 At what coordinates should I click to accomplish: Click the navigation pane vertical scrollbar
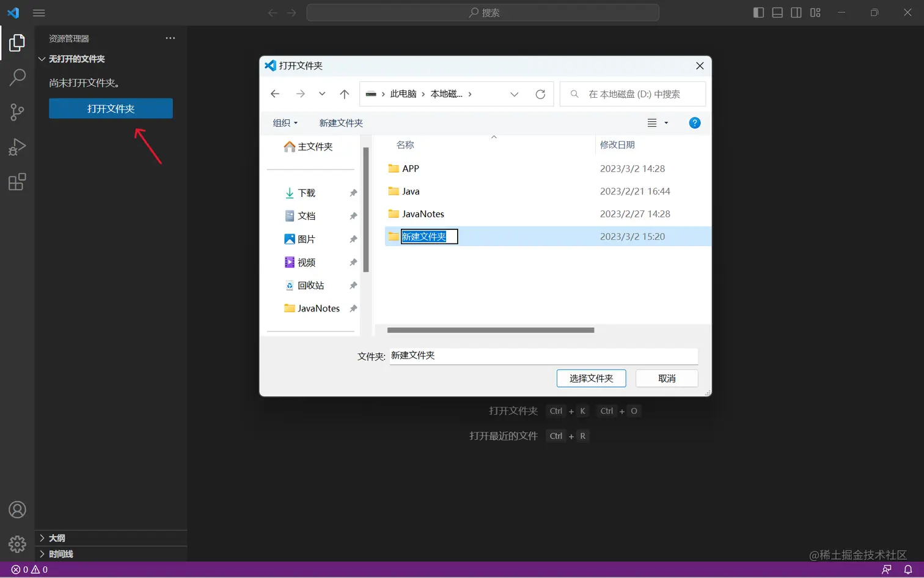coord(365,210)
